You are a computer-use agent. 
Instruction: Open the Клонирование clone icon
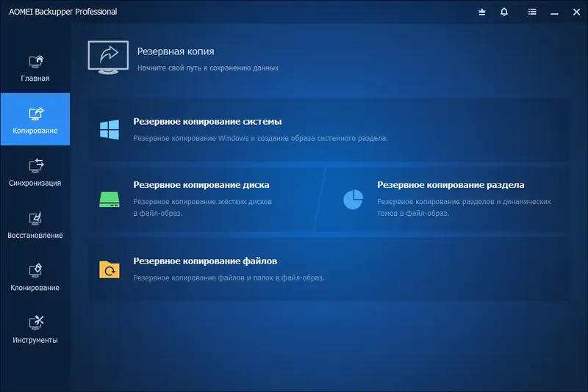(36, 271)
